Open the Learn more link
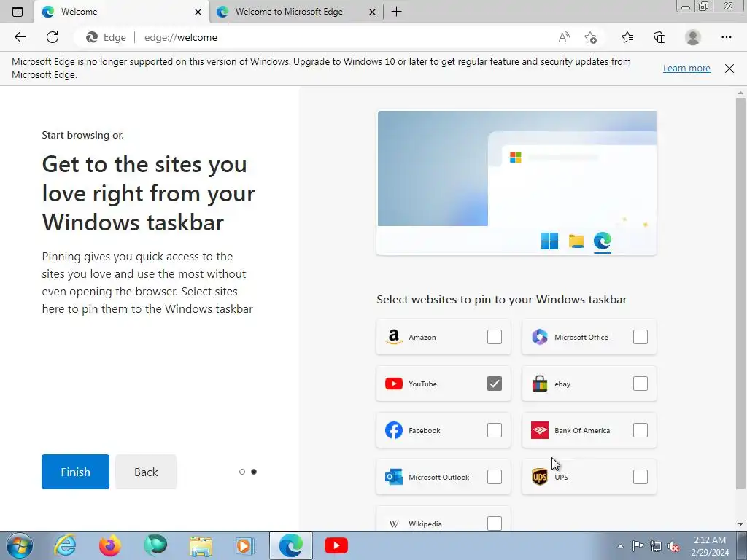Image resolution: width=747 pixels, height=560 pixels. pyautogui.click(x=686, y=68)
